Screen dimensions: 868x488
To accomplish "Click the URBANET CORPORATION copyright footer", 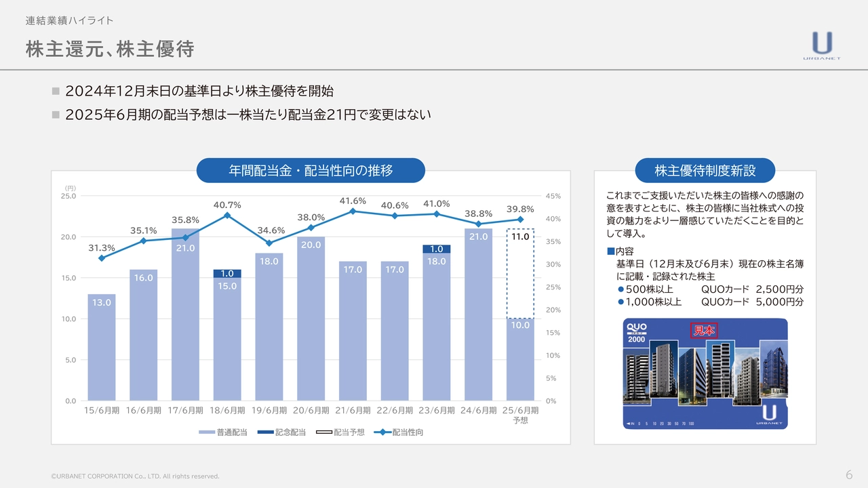I will pyautogui.click(x=136, y=476).
